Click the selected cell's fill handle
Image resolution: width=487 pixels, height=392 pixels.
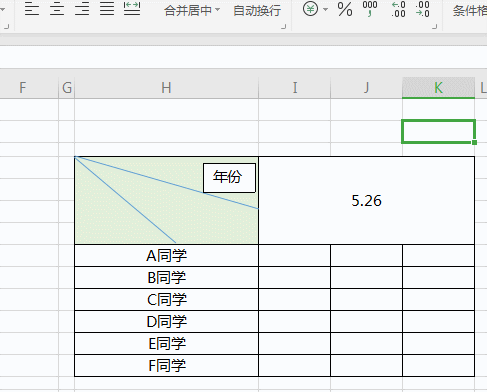pyautogui.click(x=474, y=143)
